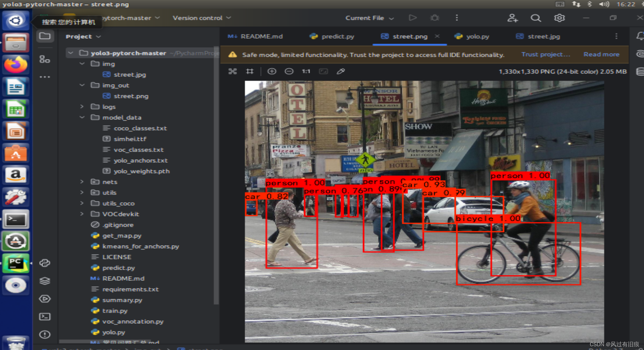Viewport: 644px width, 350px height.
Task: Switch to the yolo.py editor tab
Action: coord(472,36)
